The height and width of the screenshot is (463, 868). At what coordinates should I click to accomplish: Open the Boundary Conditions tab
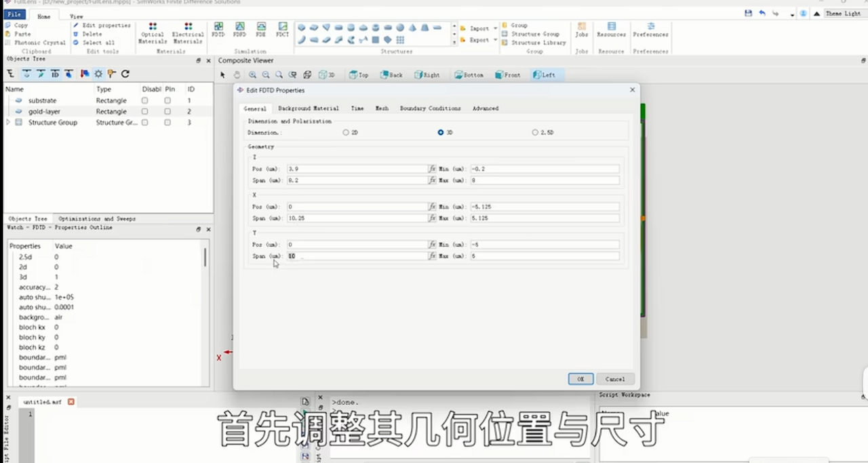point(431,108)
